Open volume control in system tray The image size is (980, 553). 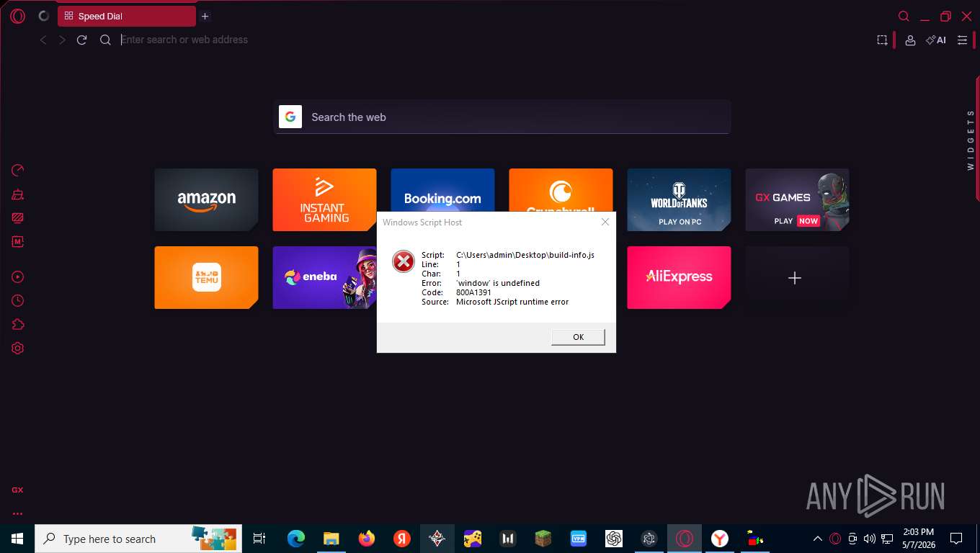click(x=869, y=539)
